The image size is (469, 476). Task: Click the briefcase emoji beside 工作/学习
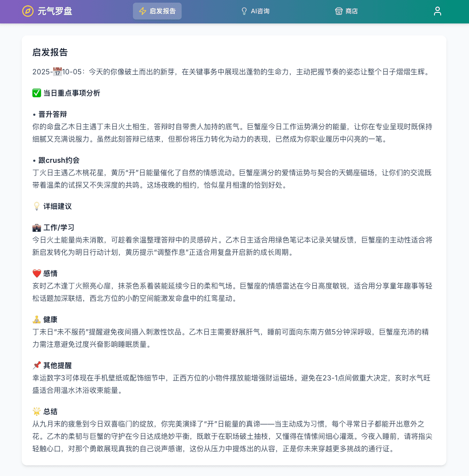(37, 227)
